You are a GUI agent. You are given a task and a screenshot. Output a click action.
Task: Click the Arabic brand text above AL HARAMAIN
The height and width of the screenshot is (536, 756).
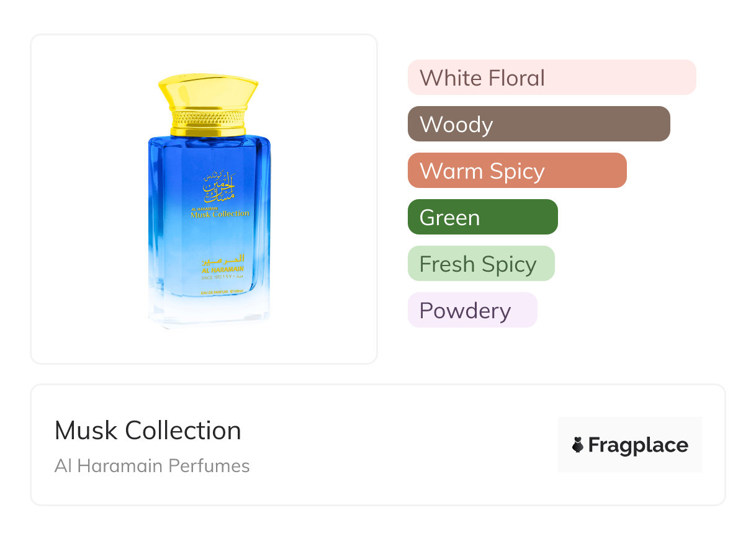point(223,259)
